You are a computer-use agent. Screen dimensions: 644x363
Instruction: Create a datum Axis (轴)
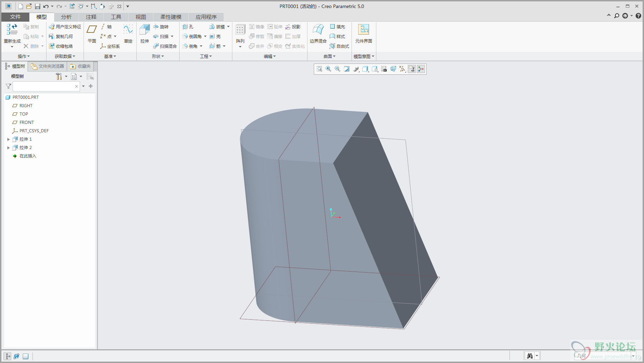pos(106,27)
